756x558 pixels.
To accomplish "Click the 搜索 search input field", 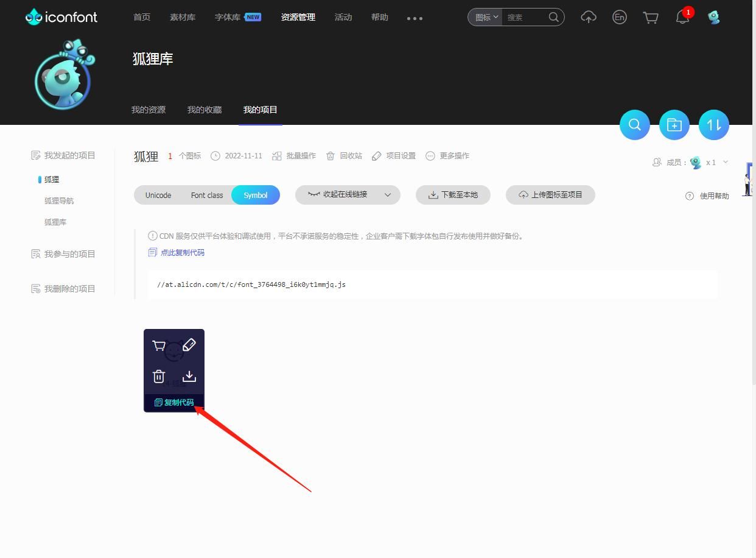I will tap(525, 18).
